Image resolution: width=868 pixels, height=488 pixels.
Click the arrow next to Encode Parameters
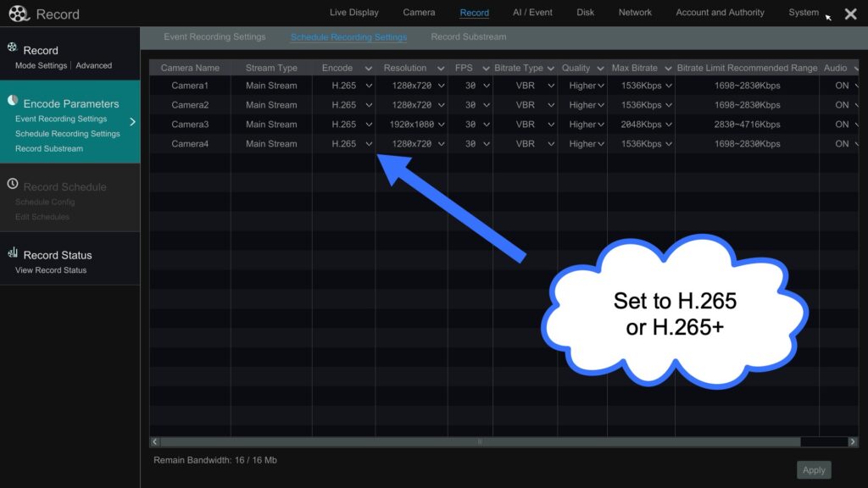[x=132, y=122]
